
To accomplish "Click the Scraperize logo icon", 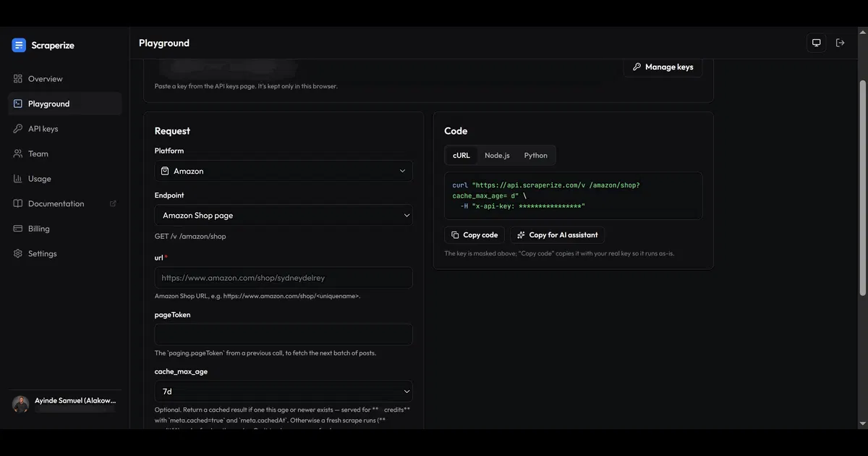I will coord(19,45).
